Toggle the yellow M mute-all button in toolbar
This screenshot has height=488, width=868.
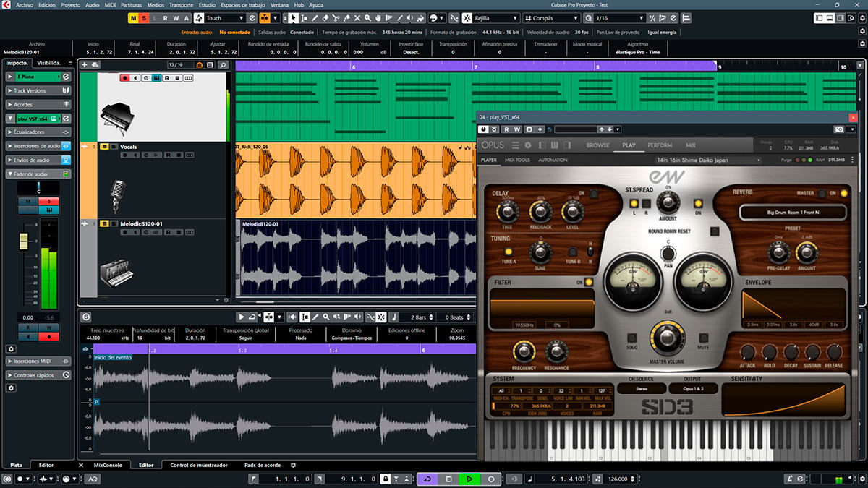click(133, 18)
